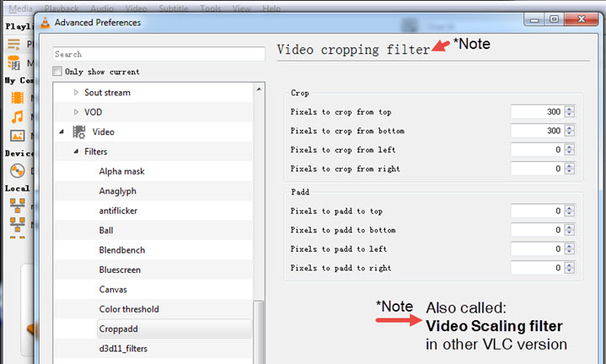Click the Sout stream tree label
606x364 pixels.
pos(107,93)
